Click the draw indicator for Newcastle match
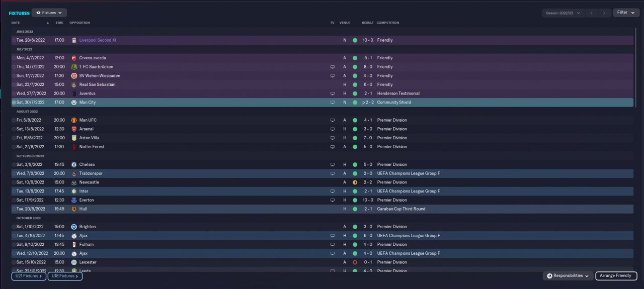This screenshot has width=644, height=289. [x=355, y=182]
